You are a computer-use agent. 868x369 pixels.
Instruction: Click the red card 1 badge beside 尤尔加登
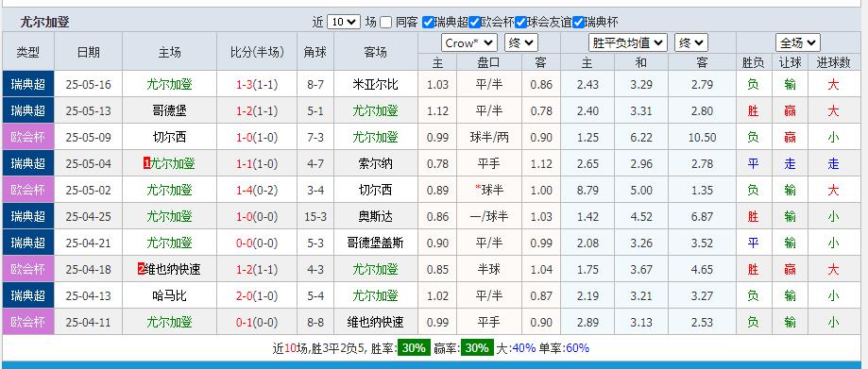(x=146, y=164)
